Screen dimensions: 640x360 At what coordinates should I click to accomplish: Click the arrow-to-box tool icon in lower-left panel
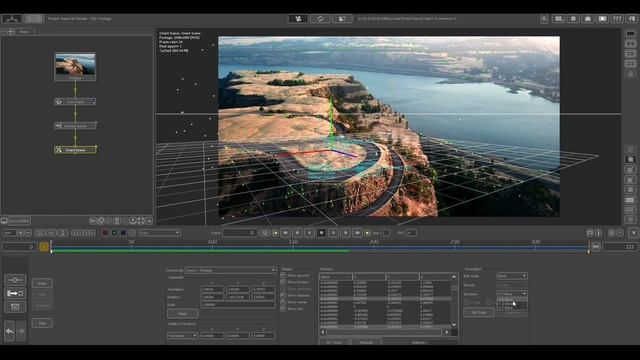coord(15,293)
